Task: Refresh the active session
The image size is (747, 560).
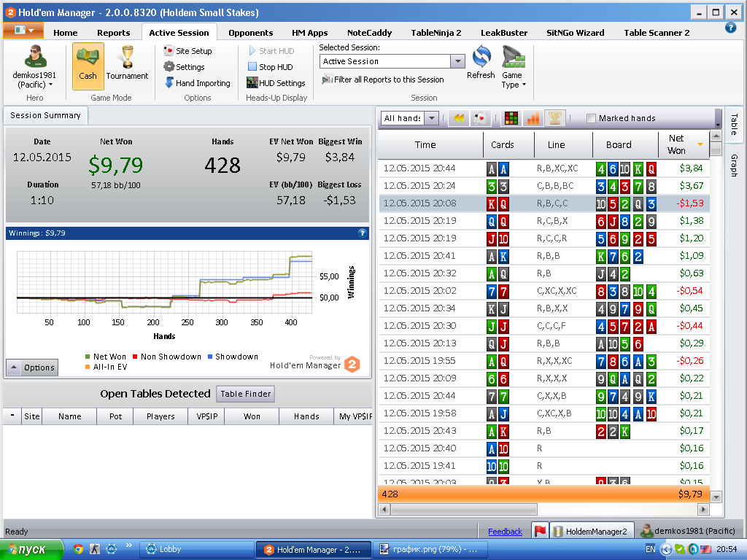Action: click(x=481, y=63)
